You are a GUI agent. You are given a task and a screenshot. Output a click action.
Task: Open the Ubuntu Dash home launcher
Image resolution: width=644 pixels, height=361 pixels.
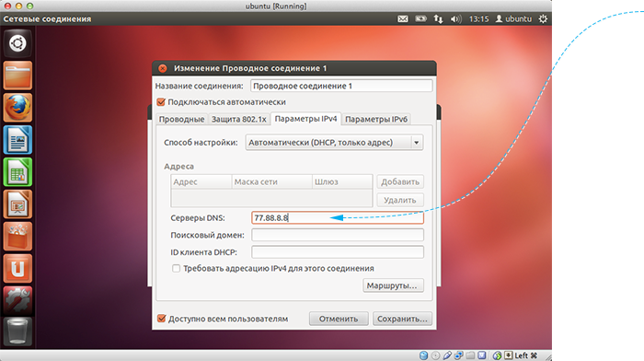pyautogui.click(x=17, y=43)
